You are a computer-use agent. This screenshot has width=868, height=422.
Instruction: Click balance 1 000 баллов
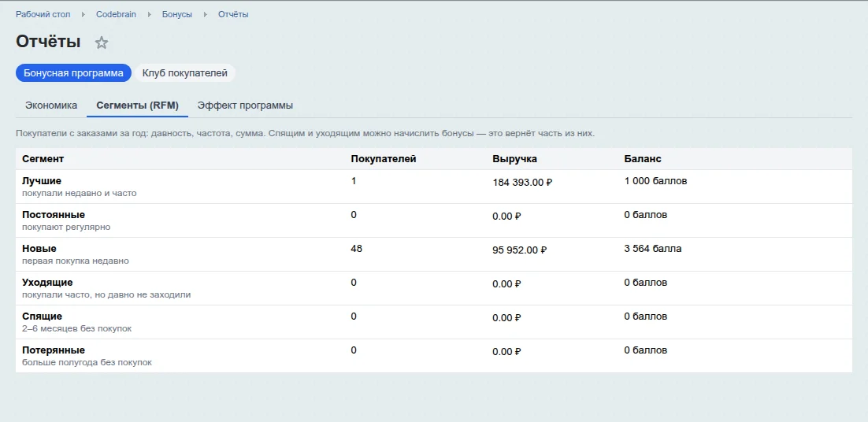click(655, 181)
